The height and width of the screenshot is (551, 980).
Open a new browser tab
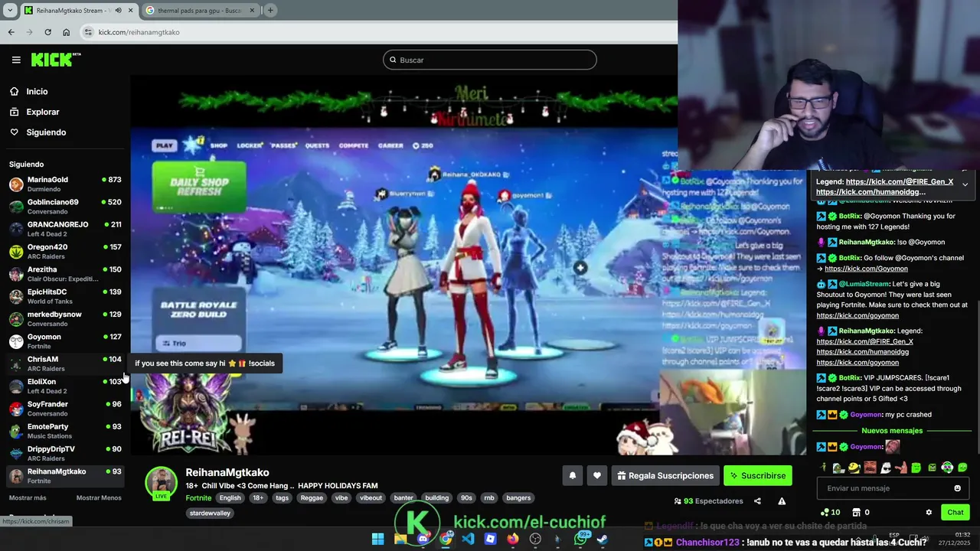(270, 10)
